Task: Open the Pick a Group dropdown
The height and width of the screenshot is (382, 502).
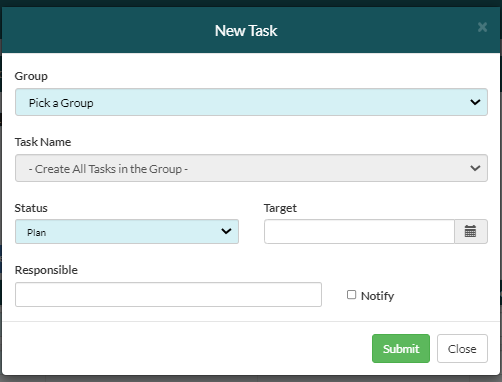Action: click(251, 102)
